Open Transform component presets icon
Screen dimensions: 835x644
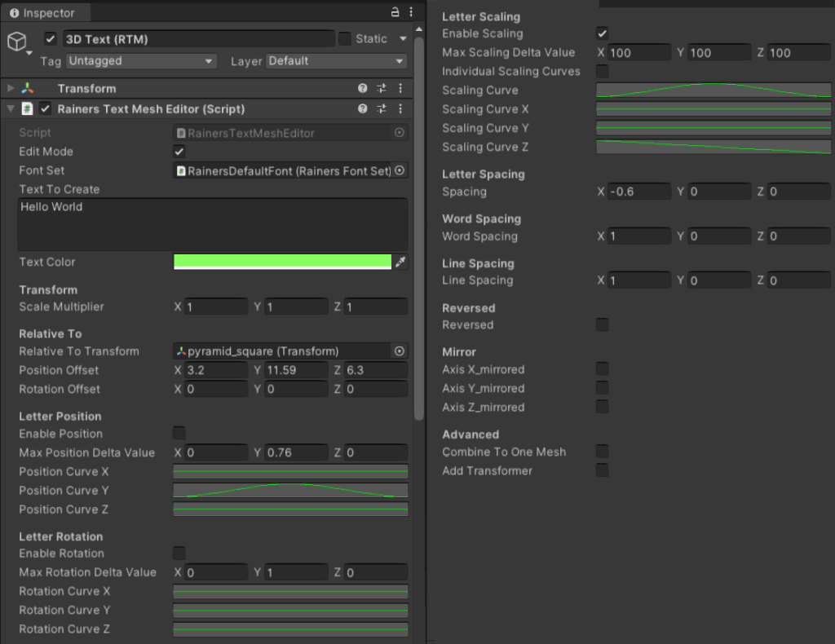tap(382, 88)
